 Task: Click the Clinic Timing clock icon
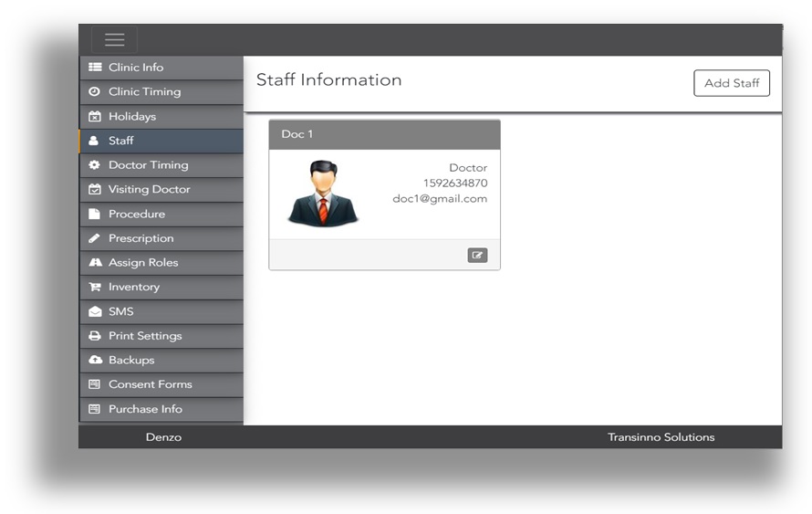pyautogui.click(x=94, y=92)
